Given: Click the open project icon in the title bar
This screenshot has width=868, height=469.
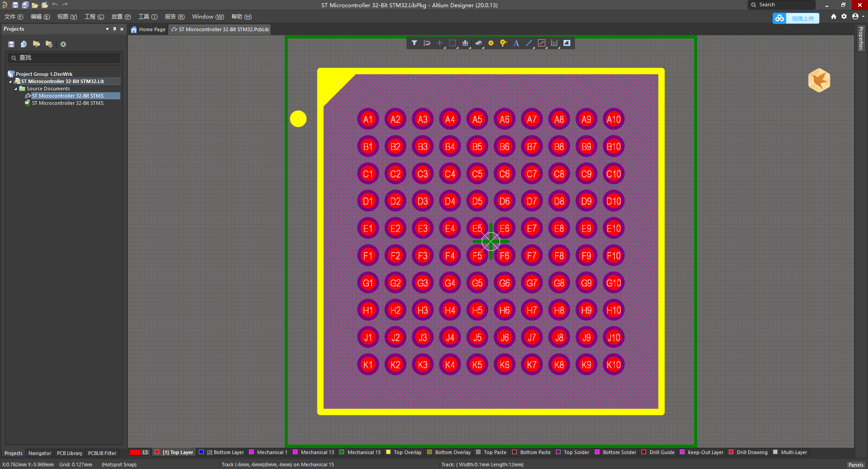Looking at the screenshot, I should (45, 5).
